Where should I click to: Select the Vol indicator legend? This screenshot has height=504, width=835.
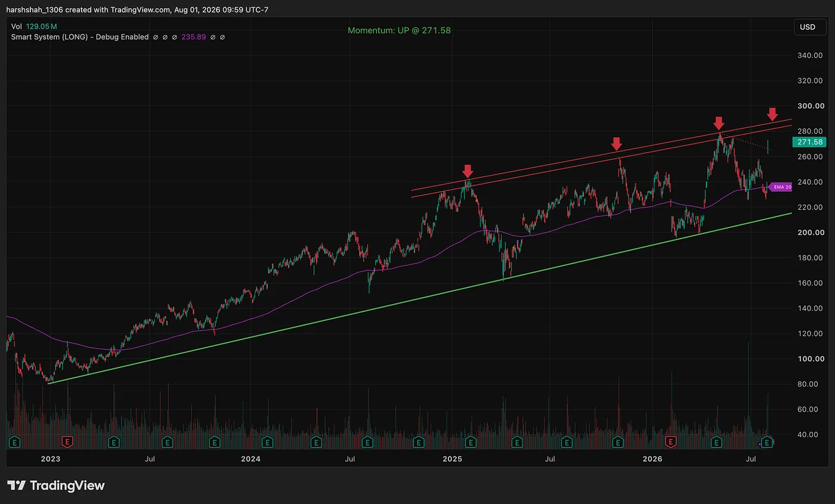16,27
